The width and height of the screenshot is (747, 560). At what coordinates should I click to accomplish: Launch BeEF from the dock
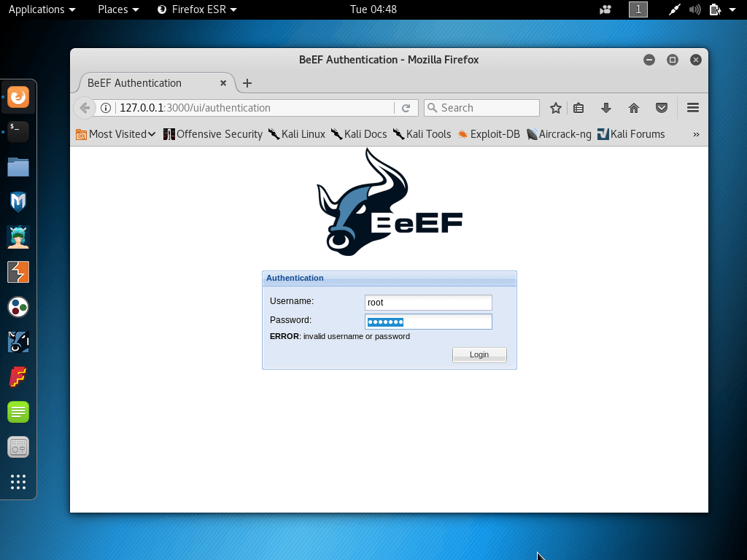point(18,342)
